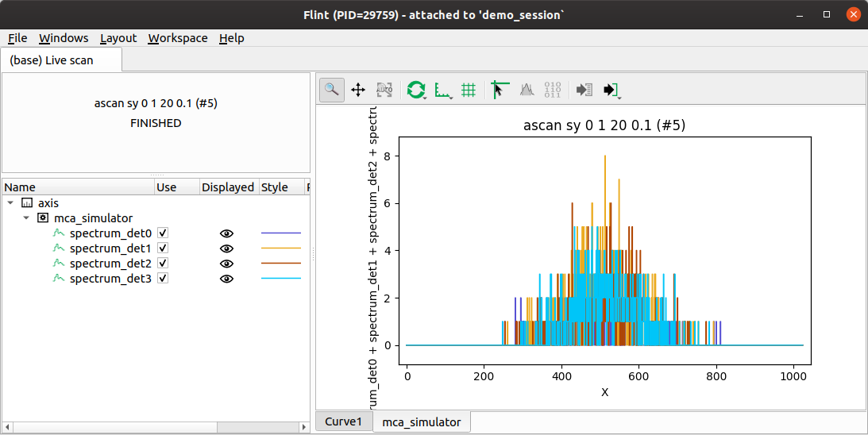Screen dimensions: 868x435
Task: Uncheck the spectrum_det0 Use checkbox
Action: (163, 233)
